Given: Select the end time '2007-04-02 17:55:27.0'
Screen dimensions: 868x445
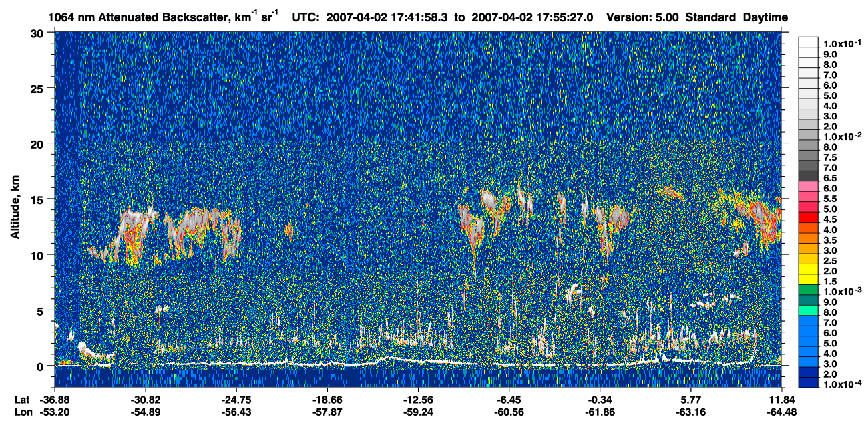Looking at the screenshot, I should pyautogui.click(x=533, y=17).
